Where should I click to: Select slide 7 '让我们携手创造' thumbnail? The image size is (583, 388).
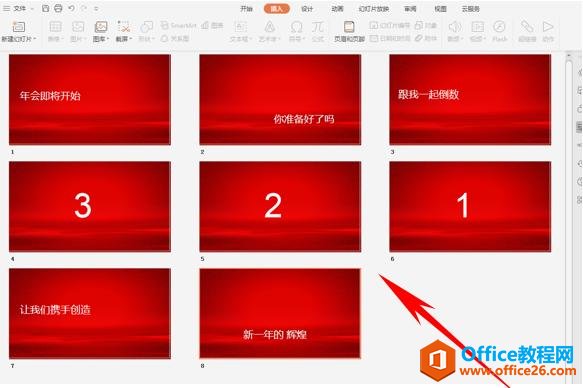pos(90,313)
